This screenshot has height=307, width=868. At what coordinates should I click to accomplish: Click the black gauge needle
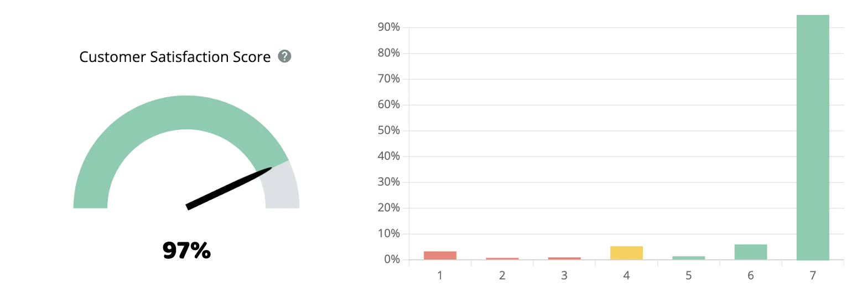228,188
